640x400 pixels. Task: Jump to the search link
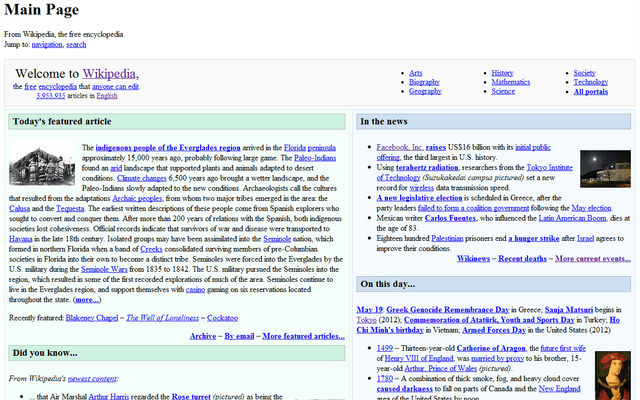coord(76,44)
